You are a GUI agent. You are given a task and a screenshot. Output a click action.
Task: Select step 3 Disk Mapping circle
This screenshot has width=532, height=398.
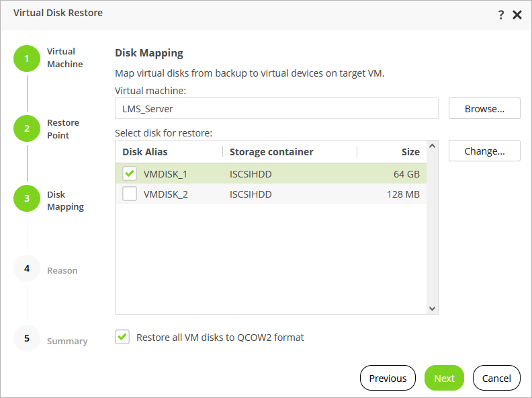(x=27, y=198)
